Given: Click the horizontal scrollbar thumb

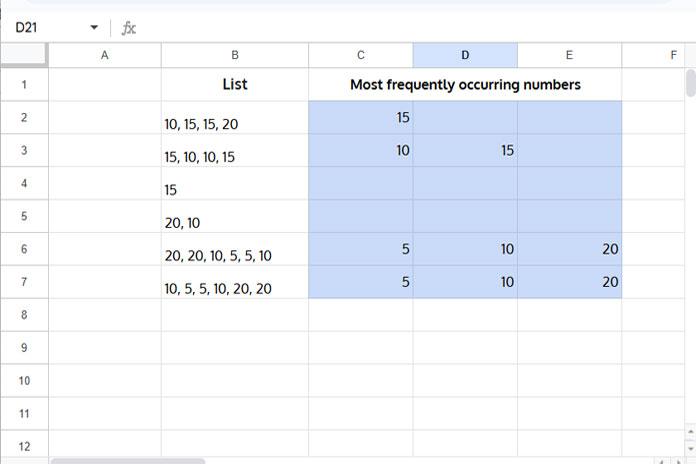Looking at the screenshot, I should [128, 461].
